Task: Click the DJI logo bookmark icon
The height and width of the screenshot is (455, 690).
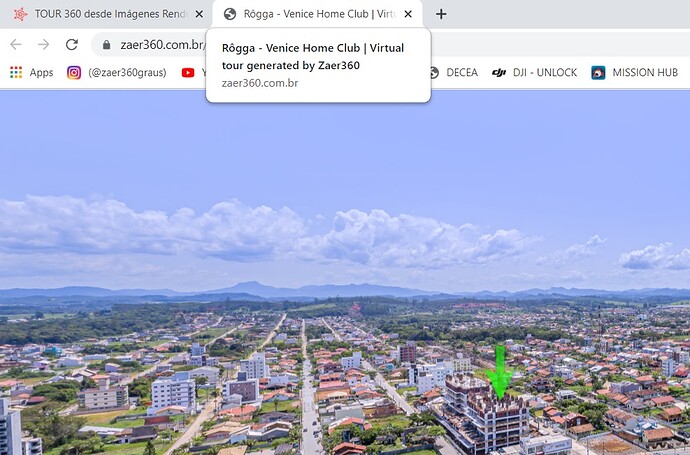Action: click(x=499, y=73)
